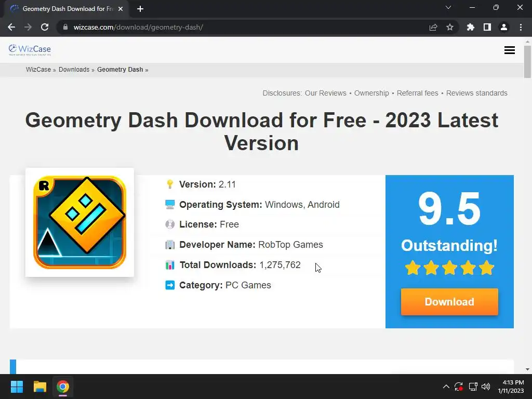The height and width of the screenshot is (399, 532).
Task: Open Chrome extensions puzzle icon
Action: coord(470,27)
